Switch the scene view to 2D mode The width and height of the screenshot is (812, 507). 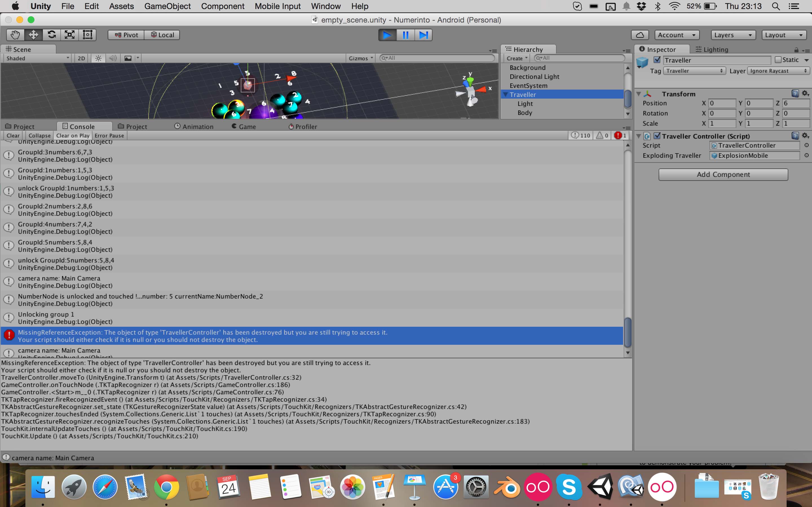81,58
